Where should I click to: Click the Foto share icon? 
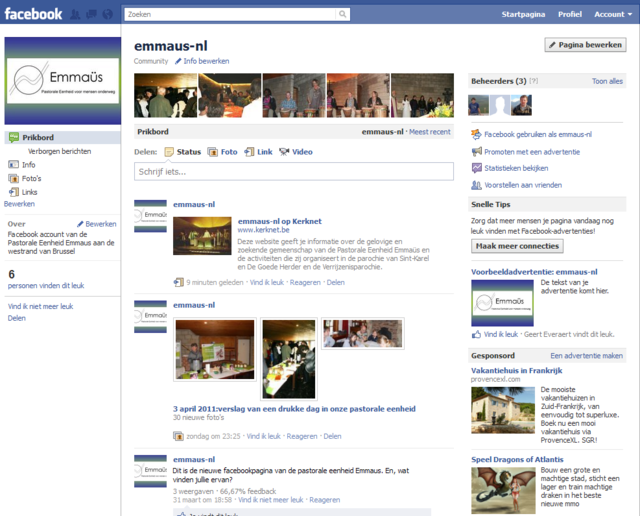[213, 152]
